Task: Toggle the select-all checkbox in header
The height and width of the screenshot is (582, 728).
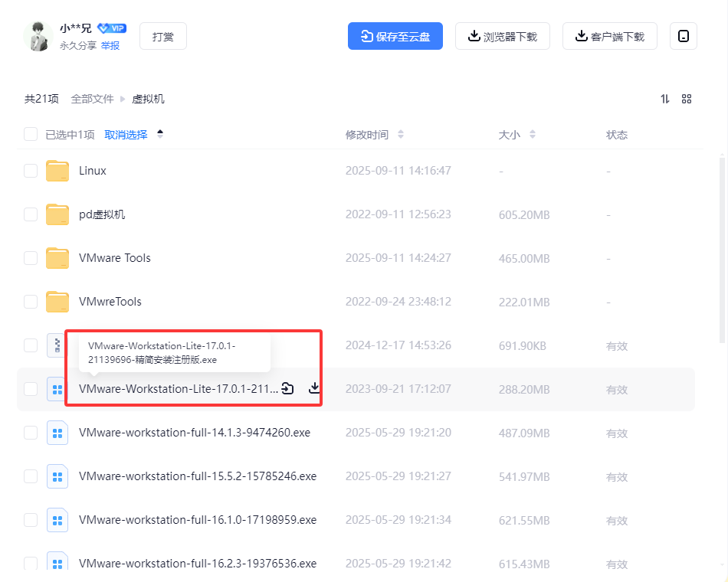Action: (x=31, y=134)
